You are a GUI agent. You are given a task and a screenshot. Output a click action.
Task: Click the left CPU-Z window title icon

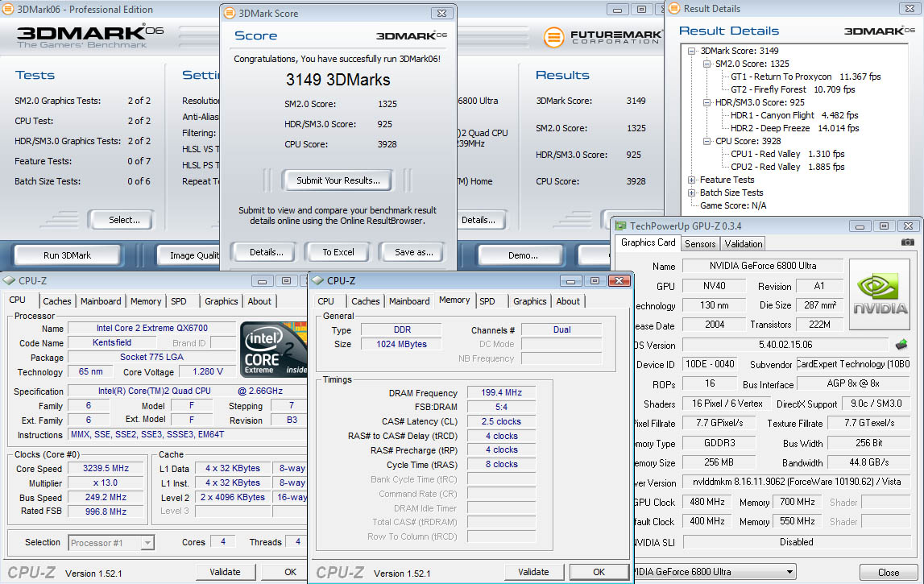(10, 280)
